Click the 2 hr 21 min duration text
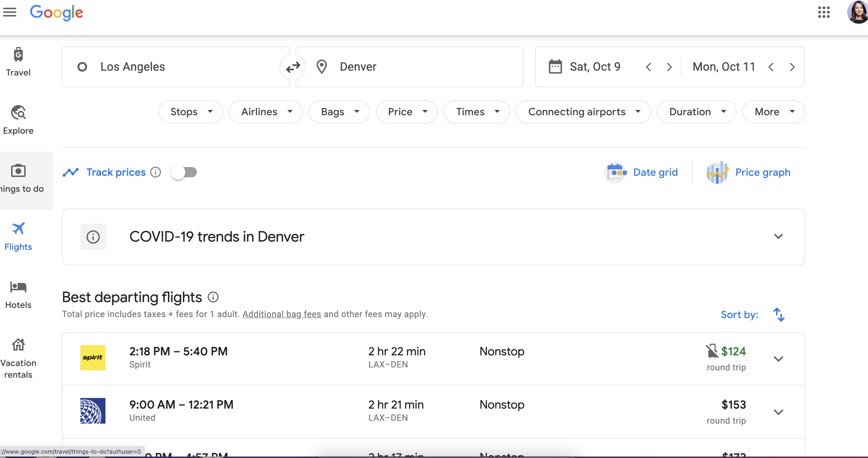This screenshot has width=868, height=458. pyautogui.click(x=396, y=405)
